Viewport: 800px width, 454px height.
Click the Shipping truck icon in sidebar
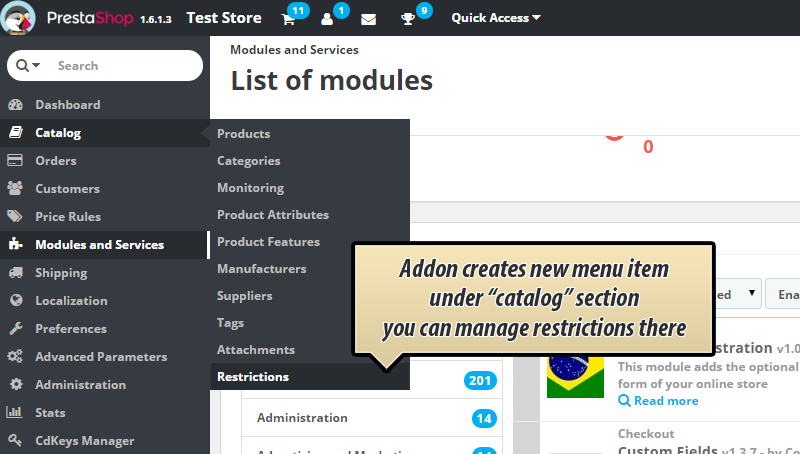[x=15, y=273]
